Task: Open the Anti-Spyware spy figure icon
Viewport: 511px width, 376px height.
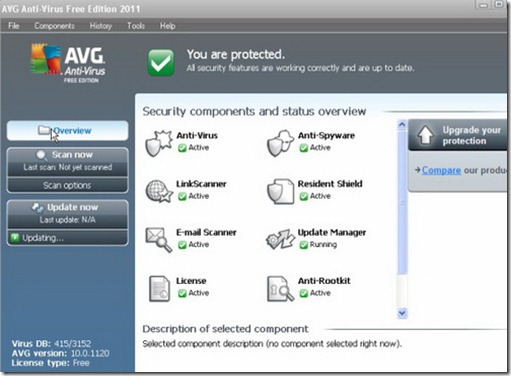Action: pos(280,143)
